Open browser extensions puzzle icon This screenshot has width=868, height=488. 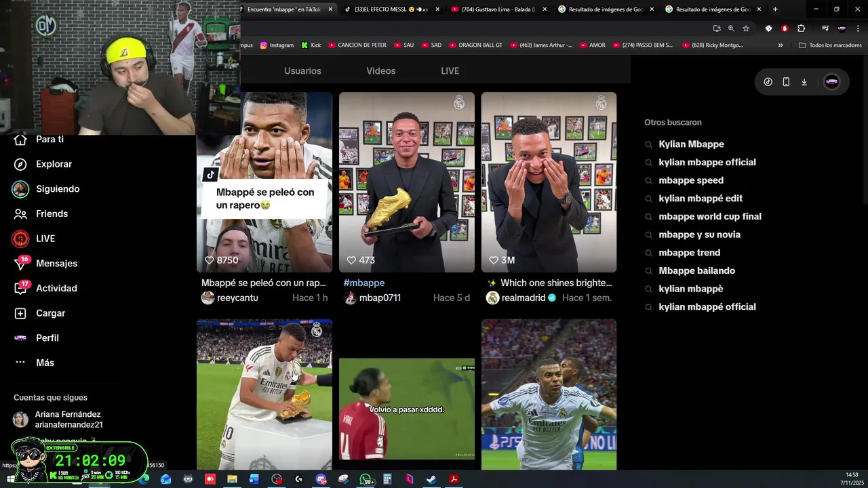pos(801,28)
